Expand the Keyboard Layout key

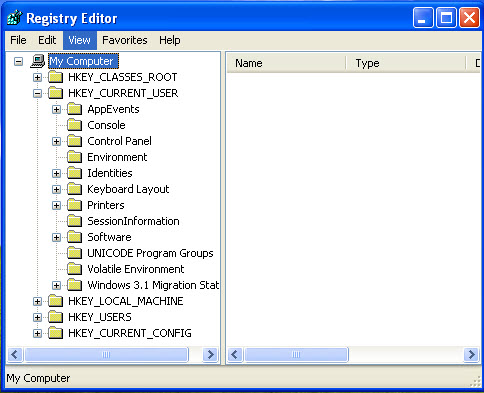click(56, 189)
